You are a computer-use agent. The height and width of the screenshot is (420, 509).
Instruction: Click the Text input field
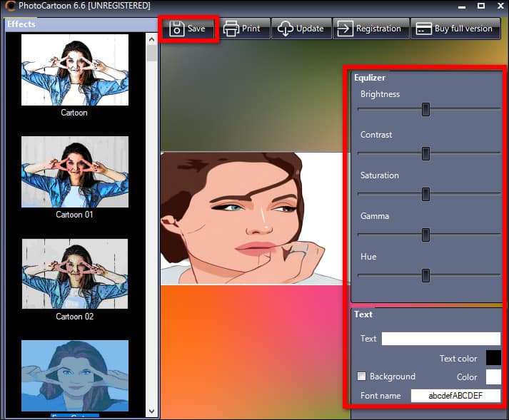point(441,339)
